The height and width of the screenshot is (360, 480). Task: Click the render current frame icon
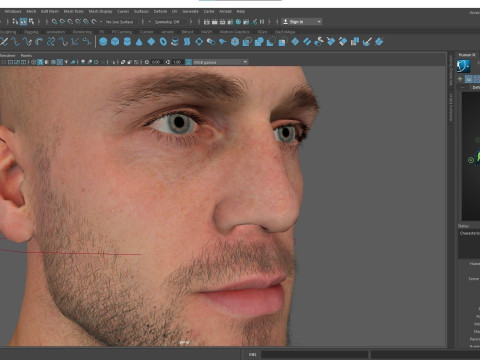click(x=215, y=22)
